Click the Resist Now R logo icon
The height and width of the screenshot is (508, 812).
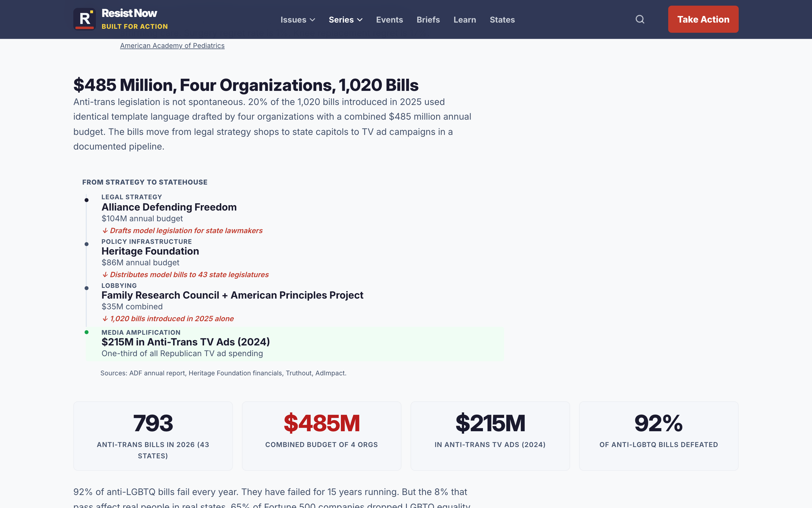pyautogui.click(x=85, y=19)
